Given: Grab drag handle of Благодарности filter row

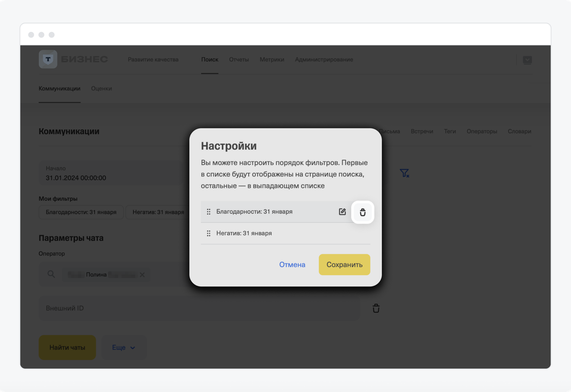Looking at the screenshot, I should point(208,212).
